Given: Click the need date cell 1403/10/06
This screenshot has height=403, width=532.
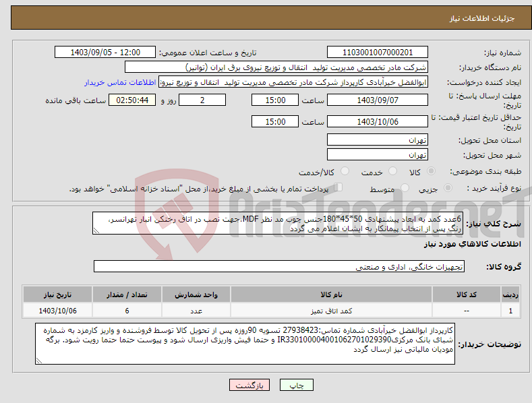Looking at the screenshot, I should point(58,311).
